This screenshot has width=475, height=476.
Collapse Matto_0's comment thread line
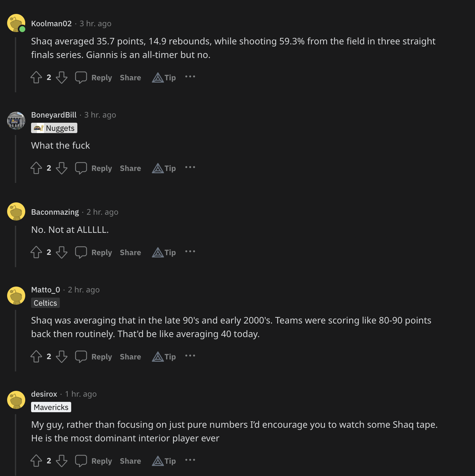[16, 340]
